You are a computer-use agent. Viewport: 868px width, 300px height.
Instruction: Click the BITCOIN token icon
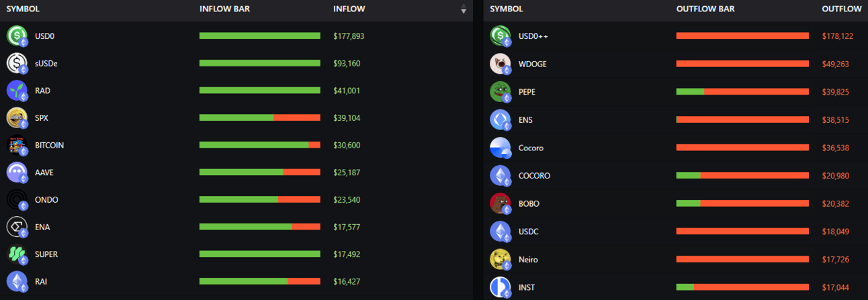tap(17, 145)
